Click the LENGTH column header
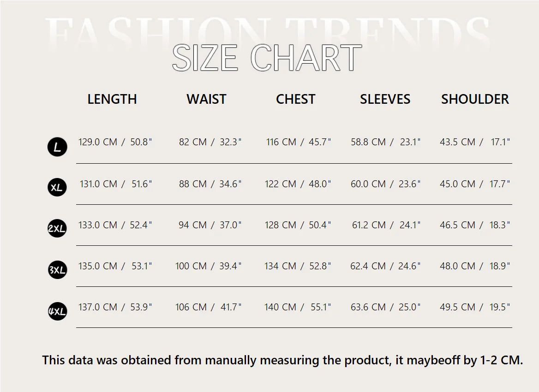The image size is (539, 392). (x=112, y=99)
